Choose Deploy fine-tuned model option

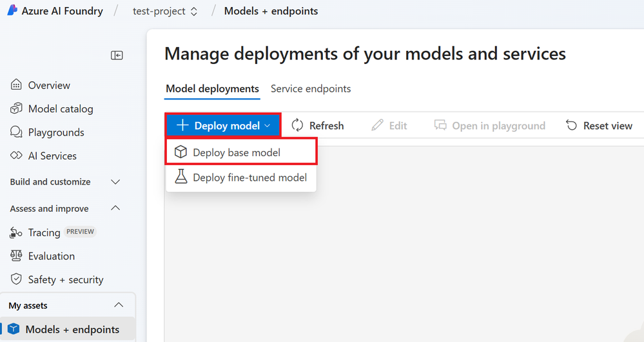pyautogui.click(x=249, y=177)
